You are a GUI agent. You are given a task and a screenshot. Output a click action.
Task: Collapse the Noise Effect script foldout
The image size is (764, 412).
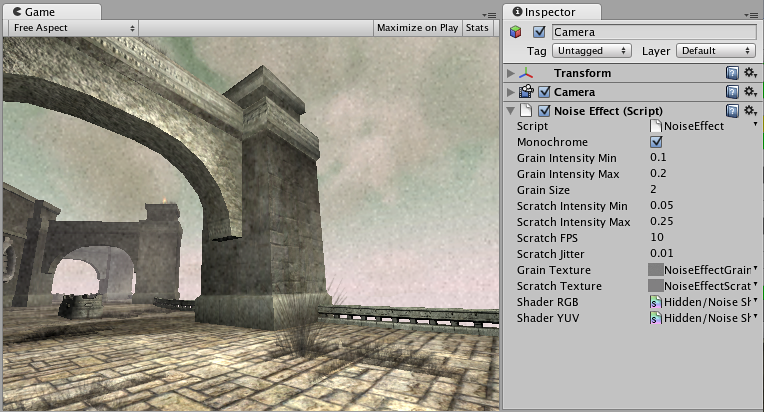511,111
